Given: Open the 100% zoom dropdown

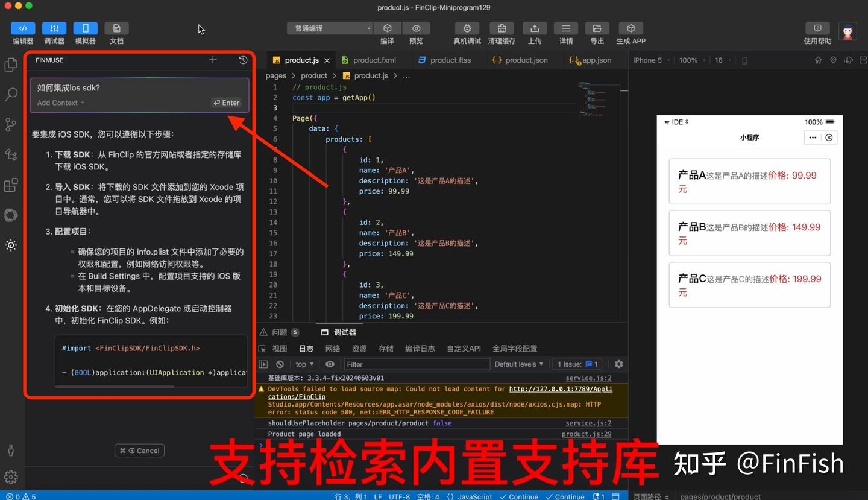Looking at the screenshot, I should [691, 60].
